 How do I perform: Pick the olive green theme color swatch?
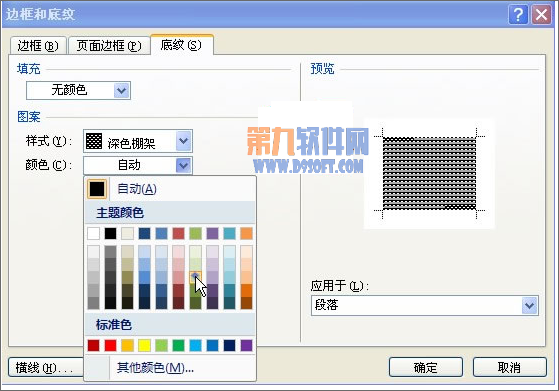(x=195, y=233)
